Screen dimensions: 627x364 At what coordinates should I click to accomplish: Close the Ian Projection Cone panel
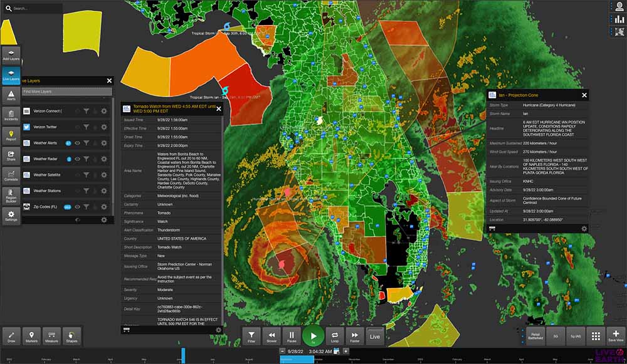pyautogui.click(x=584, y=95)
